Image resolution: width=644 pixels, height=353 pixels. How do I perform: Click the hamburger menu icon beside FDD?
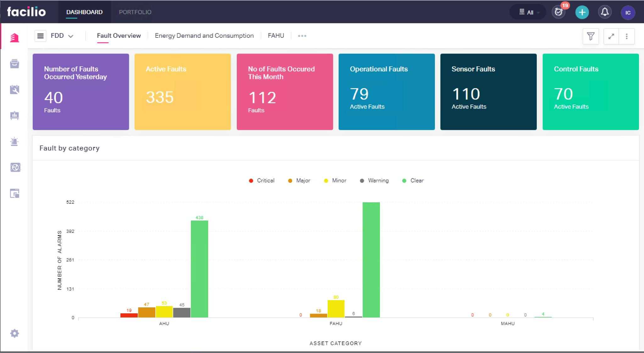[x=40, y=36]
